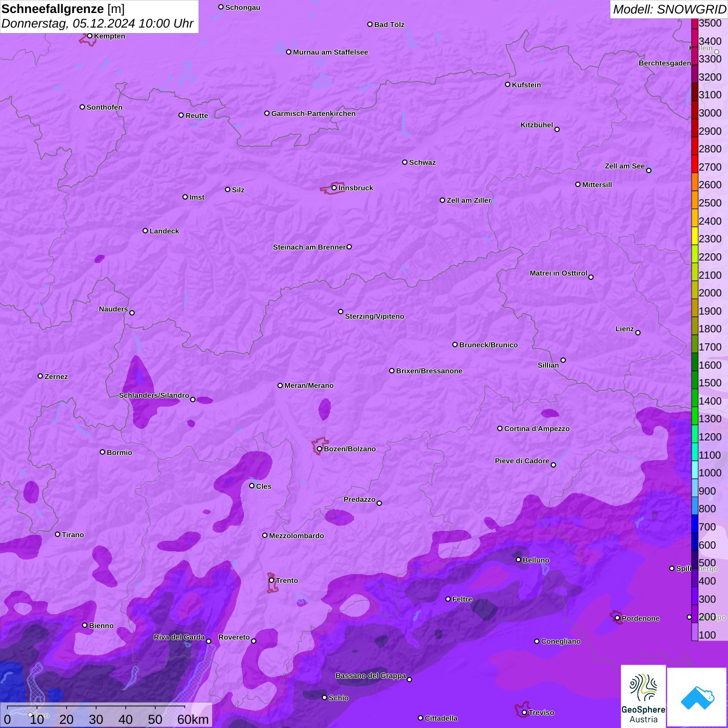
Task: Select the Kitzbühel location marker dot
Action: pos(557,129)
